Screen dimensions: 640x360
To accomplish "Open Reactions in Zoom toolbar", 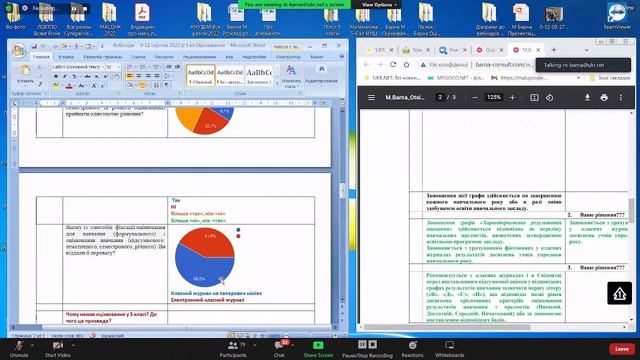I will (x=412, y=349).
